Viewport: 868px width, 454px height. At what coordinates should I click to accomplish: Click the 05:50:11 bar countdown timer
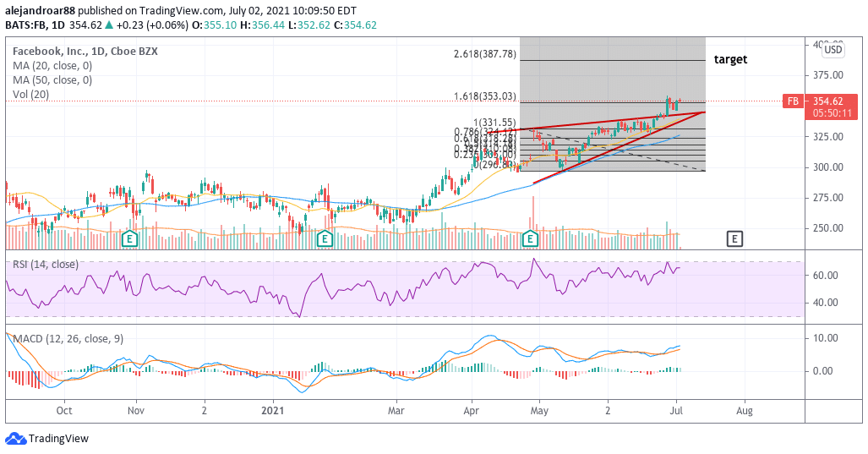832,113
